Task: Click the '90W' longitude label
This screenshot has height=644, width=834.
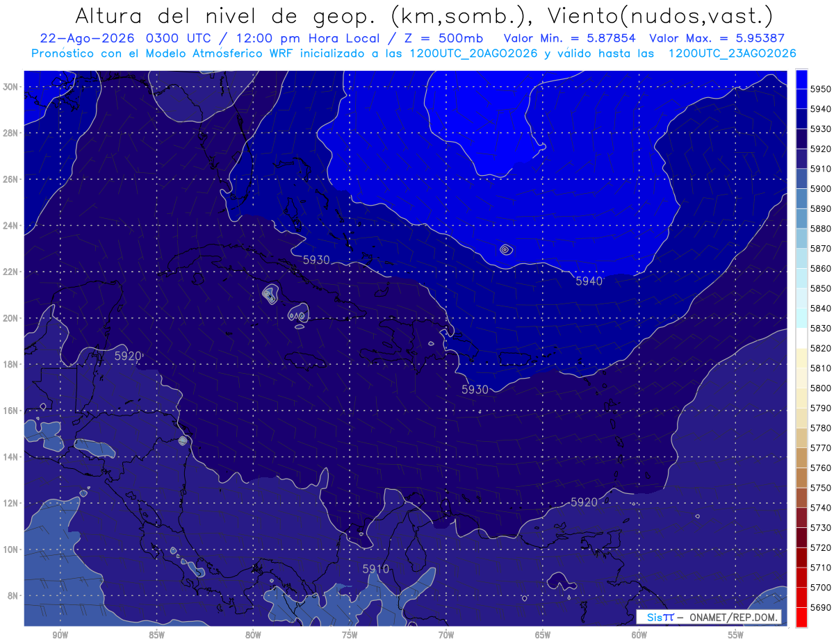Action: (x=60, y=634)
